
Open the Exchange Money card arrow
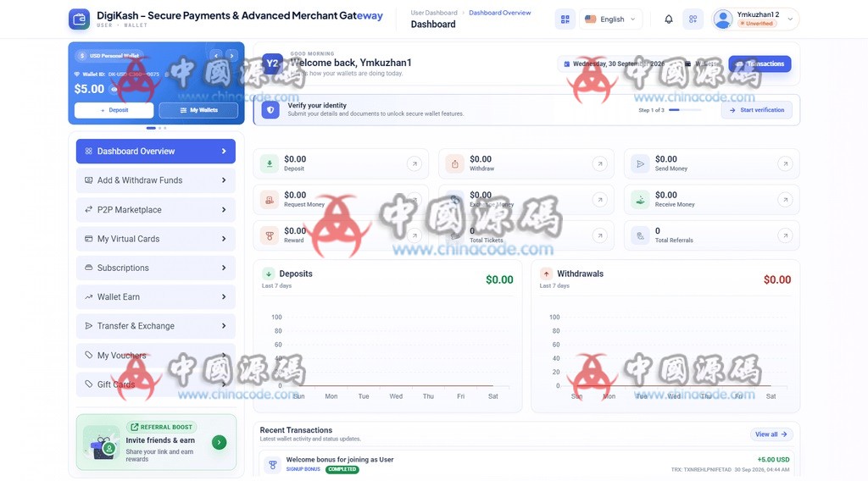[599, 200]
